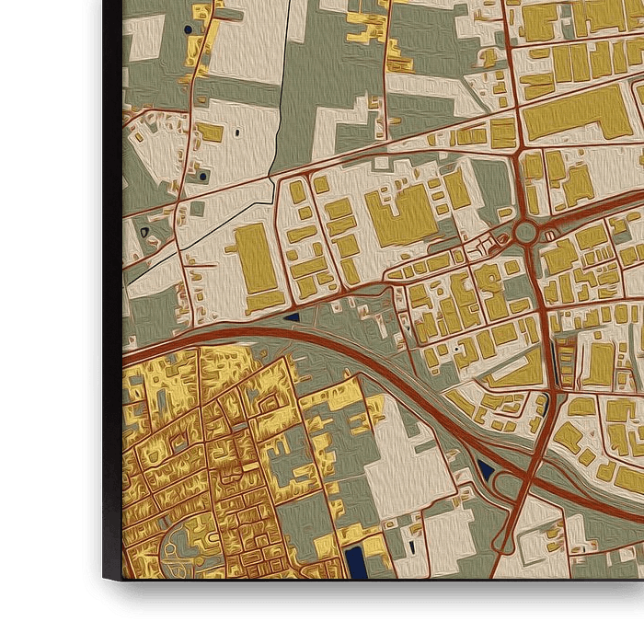Click the dark blue triangle near the interchange
Screen dimensions: 644x644
[485, 470]
